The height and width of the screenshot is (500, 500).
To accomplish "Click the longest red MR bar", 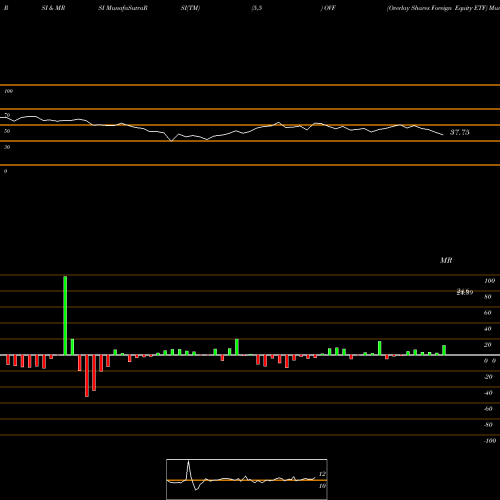I will point(87,376).
